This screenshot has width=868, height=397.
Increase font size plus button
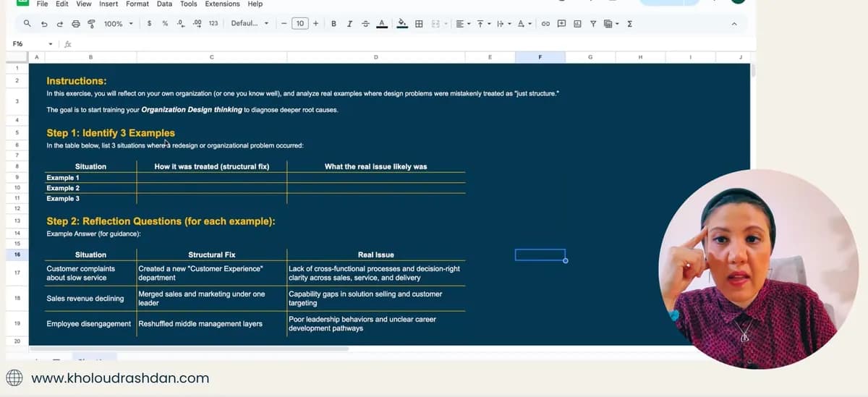316,24
